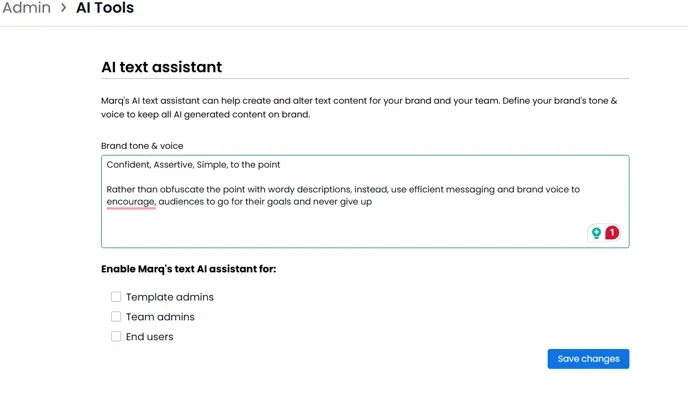Click the Marq's AI description paragraph

click(359, 107)
